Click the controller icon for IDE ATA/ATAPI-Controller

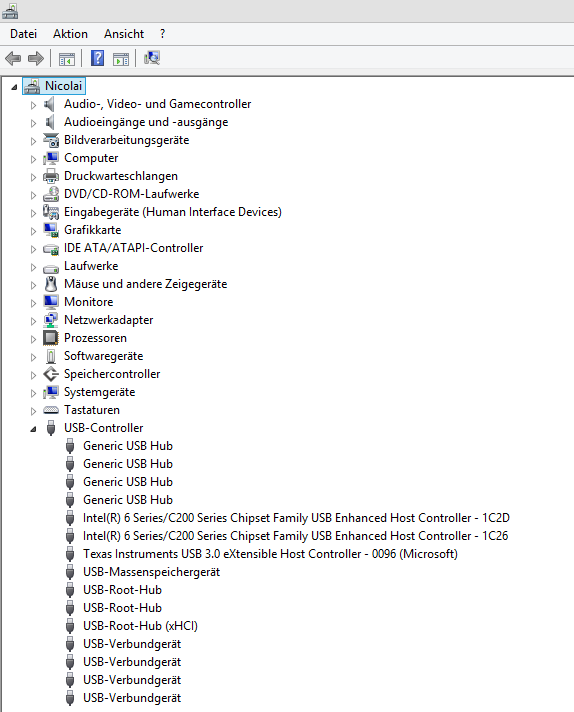click(x=51, y=249)
